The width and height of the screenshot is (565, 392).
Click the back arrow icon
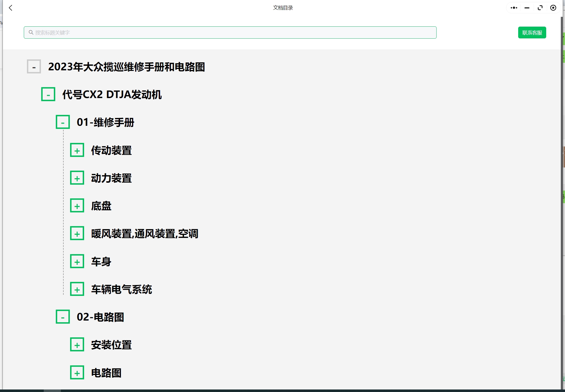point(11,8)
